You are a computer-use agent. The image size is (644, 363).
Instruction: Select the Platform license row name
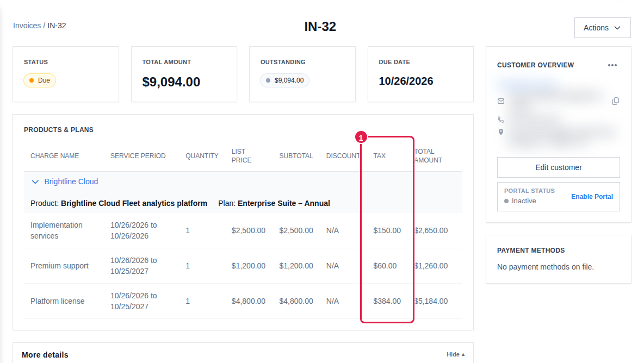coord(58,301)
